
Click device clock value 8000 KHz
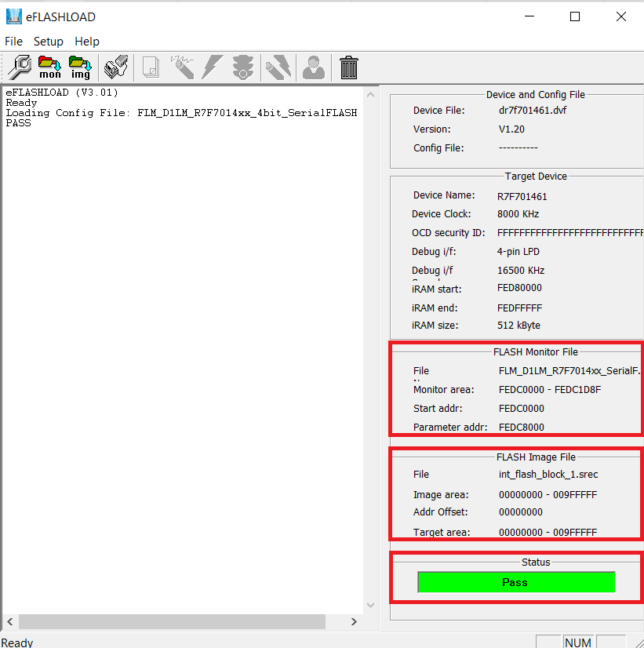tap(518, 214)
